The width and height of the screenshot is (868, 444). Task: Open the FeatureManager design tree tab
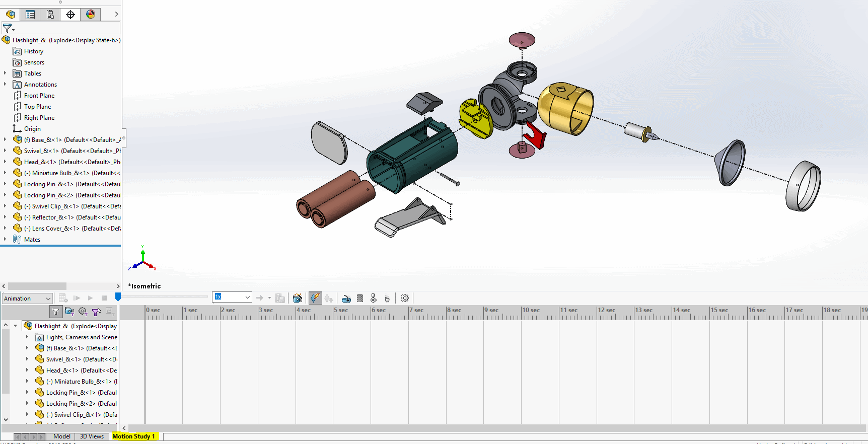pyautogui.click(x=10, y=15)
